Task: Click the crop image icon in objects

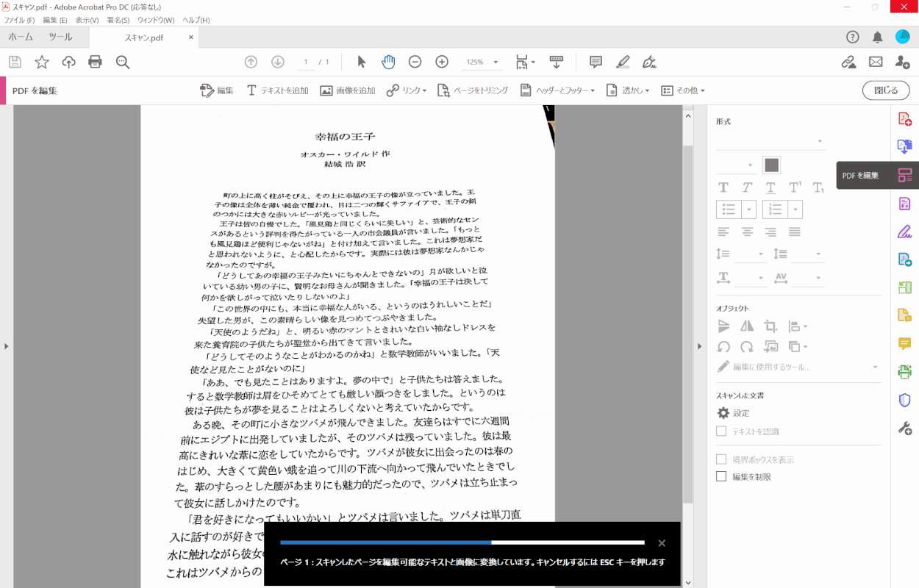Action: tap(770, 326)
